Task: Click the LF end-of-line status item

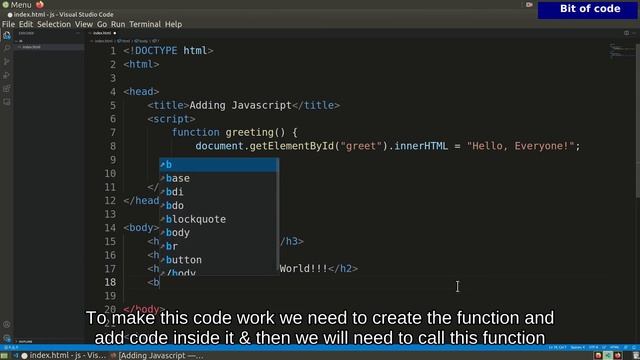Action: point(604,347)
